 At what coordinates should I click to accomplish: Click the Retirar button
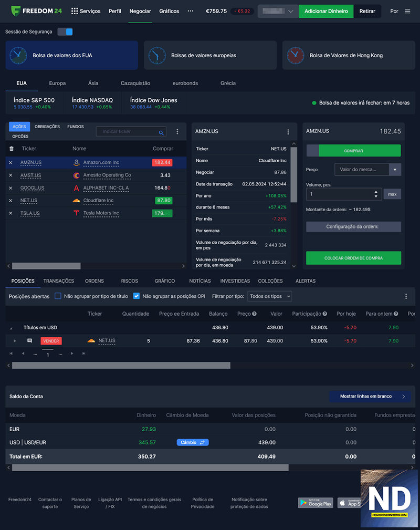click(367, 11)
